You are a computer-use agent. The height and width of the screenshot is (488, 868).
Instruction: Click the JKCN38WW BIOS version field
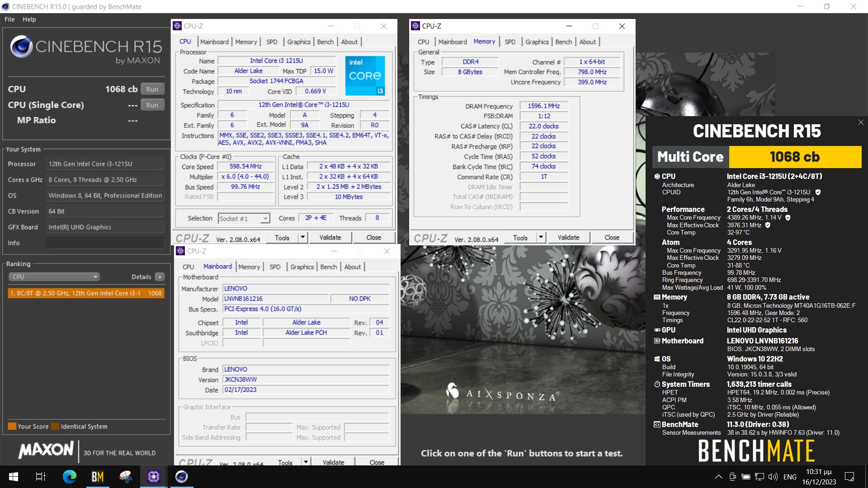(x=306, y=380)
